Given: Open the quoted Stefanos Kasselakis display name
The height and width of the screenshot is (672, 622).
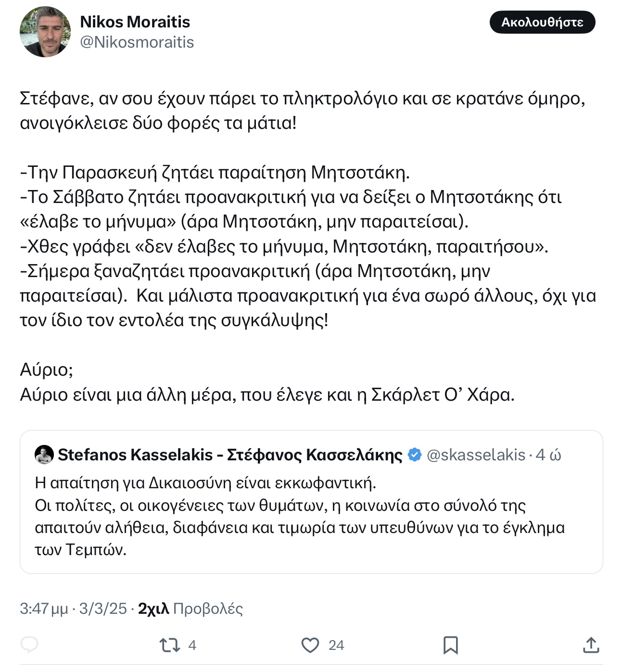Looking at the screenshot, I should pos(230,455).
